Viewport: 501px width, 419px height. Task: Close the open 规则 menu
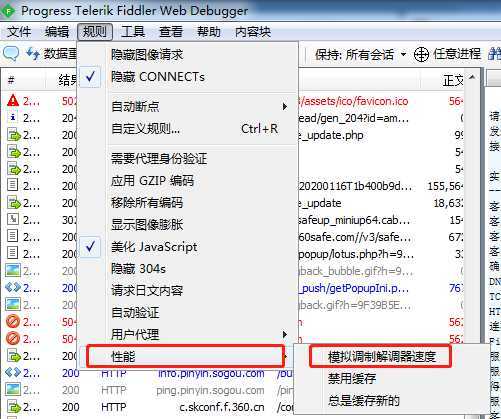click(x=95, y=32)
